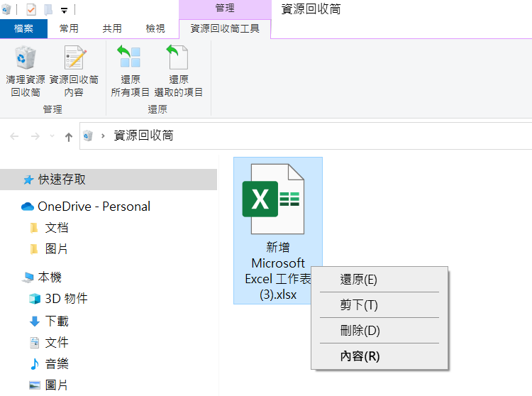Open the 图片 folder under OneDrive
The height and width of the screenshot is (396, 532).
click(56, 248)
